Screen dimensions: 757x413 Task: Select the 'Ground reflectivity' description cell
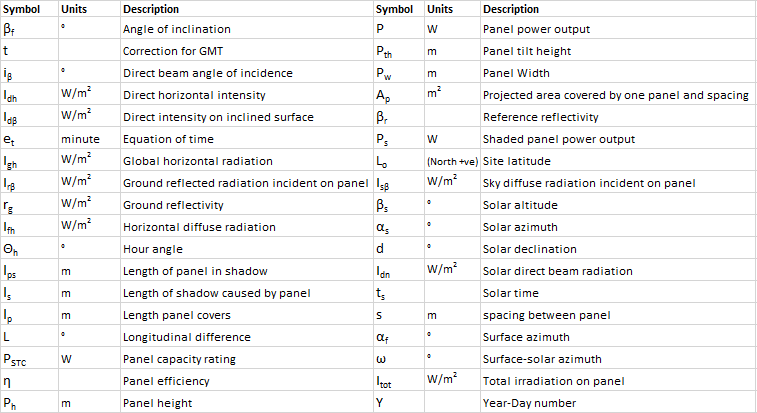[x=247, y=205]
